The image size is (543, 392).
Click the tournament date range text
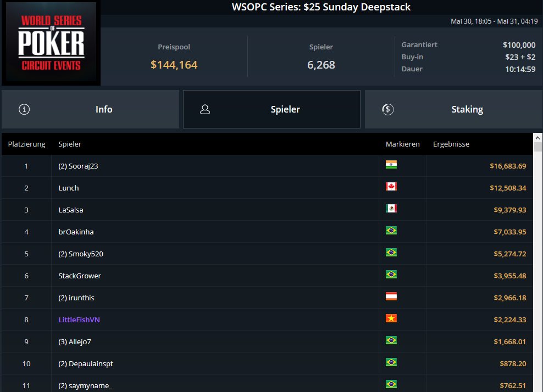[494, 21]
